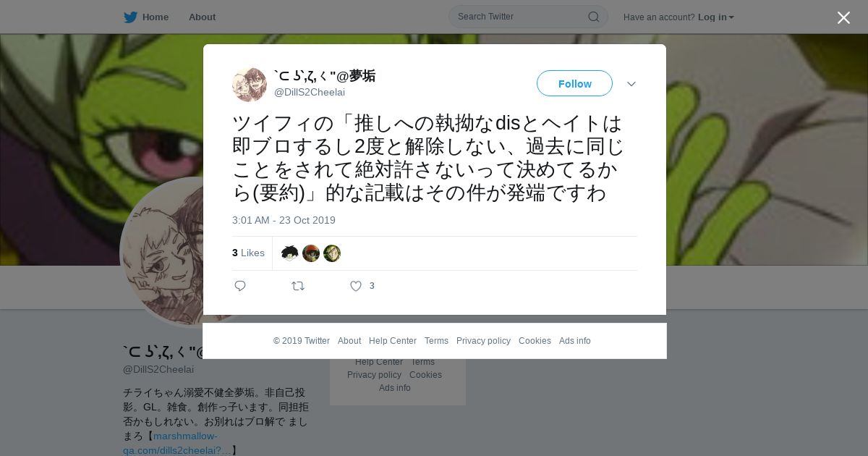
Task: Open first liker's avatar
Action: pos(290,253)
